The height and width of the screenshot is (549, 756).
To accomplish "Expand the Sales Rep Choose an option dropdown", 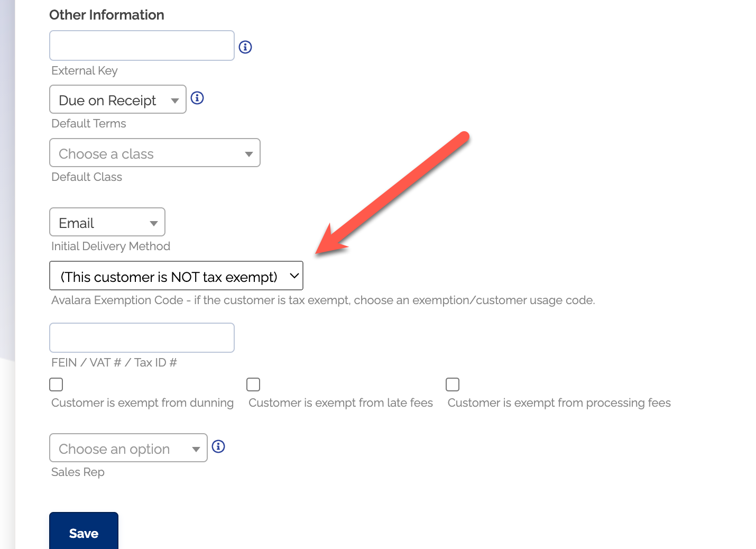I will click(128, 448).
